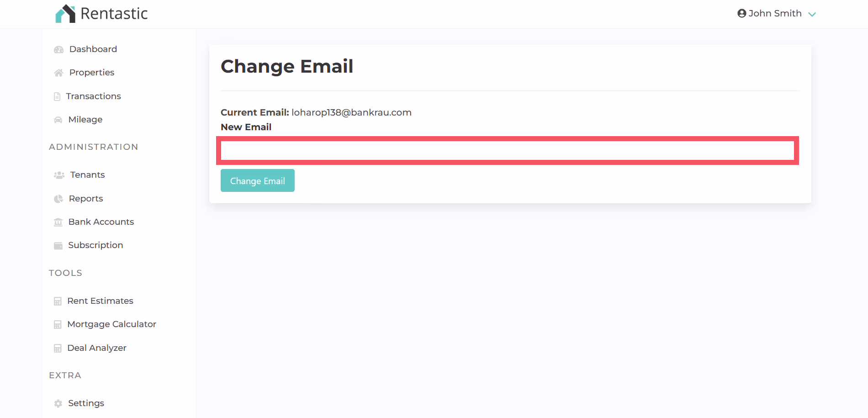Click the user profile icon near John Smith
Image resolution: width=868 pixels, height=418 pixels.
pos(741,13)
